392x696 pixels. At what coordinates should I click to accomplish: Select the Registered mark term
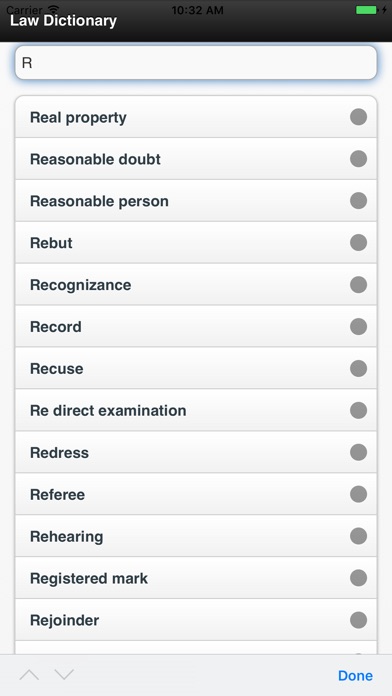point(196,578)
